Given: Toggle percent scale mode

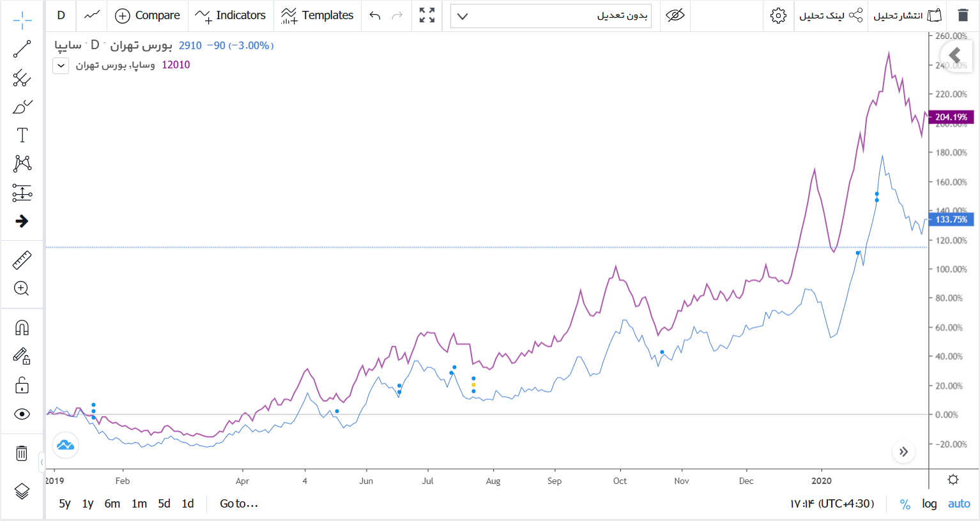Looking at the screenshot, I should pyautogui.click(x=905, y=504).
